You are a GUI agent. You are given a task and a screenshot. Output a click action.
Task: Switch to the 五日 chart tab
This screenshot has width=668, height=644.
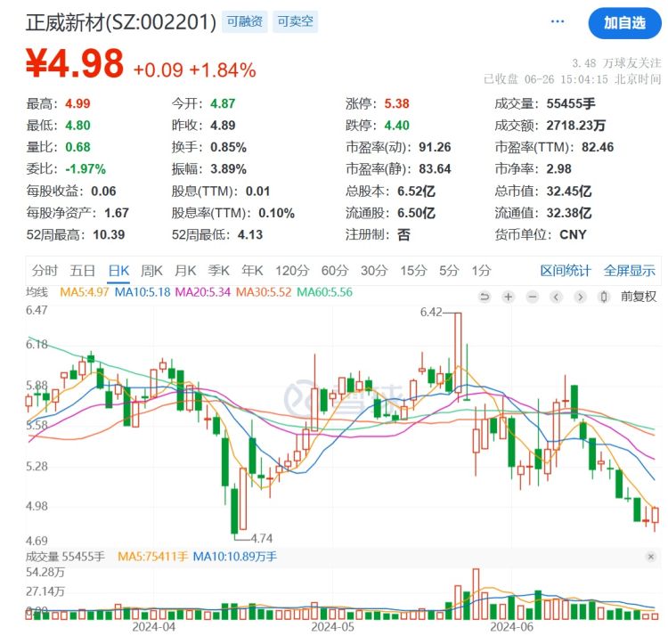click(82, 271)
